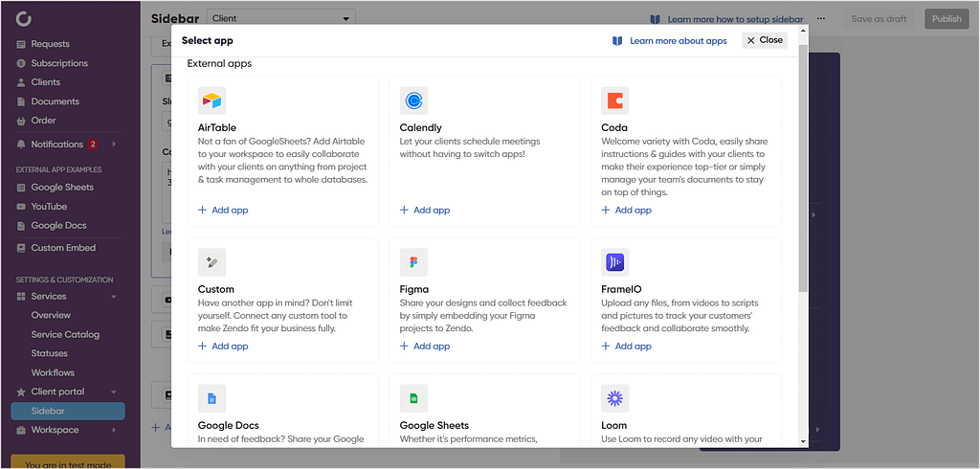Open Requests in the sidebar
The image size is (980, 469).
(x=50, y=44)
